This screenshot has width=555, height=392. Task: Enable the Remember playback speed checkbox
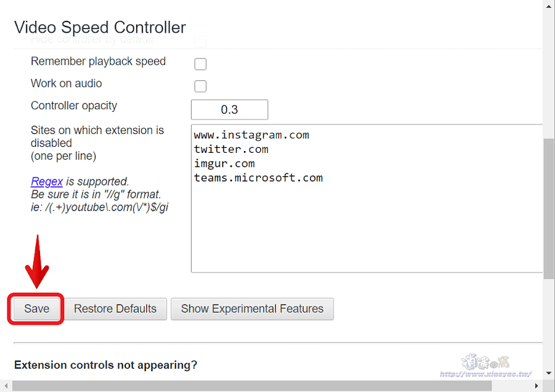point(200,63)
